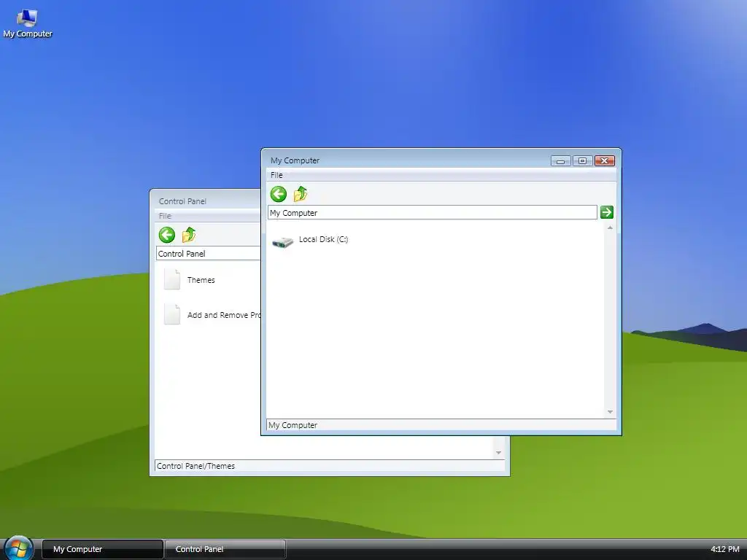The image size is (747, 560).
Task: Click Control Panel/Themes status bar text
Action: pyautogui.click(x=196, y=466)
